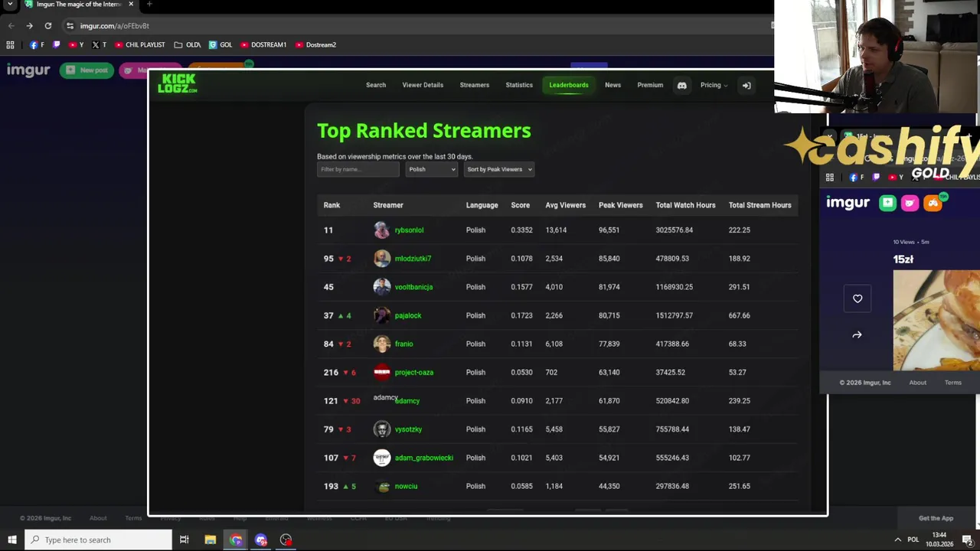Screen dimensions: 980x551
Task: Sort by the Peak Viewers column header
Action: point(621,205)
